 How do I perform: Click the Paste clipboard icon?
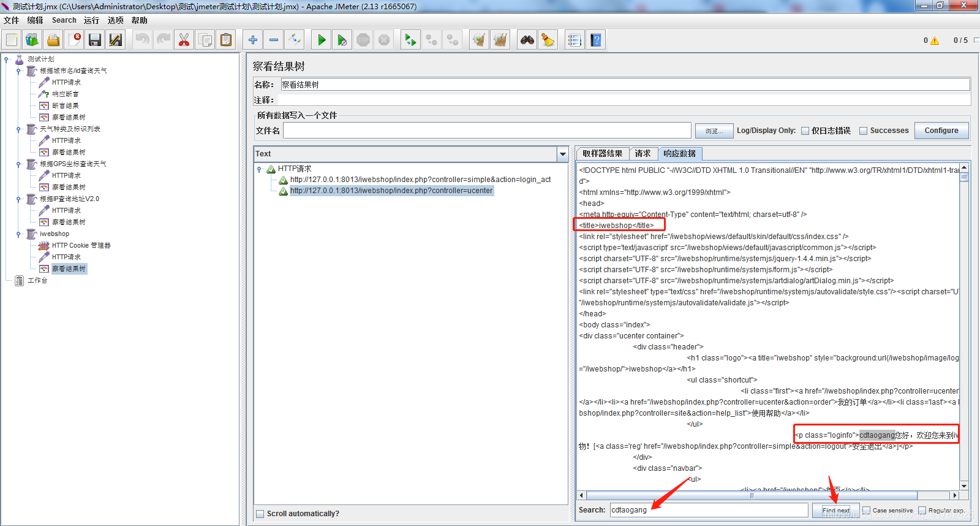(x=226, y=40)
